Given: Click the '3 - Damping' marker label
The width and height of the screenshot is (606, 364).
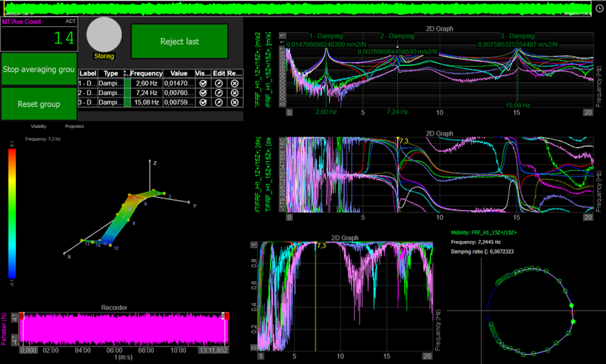Looking at the screenshot, I should point(517,36).
